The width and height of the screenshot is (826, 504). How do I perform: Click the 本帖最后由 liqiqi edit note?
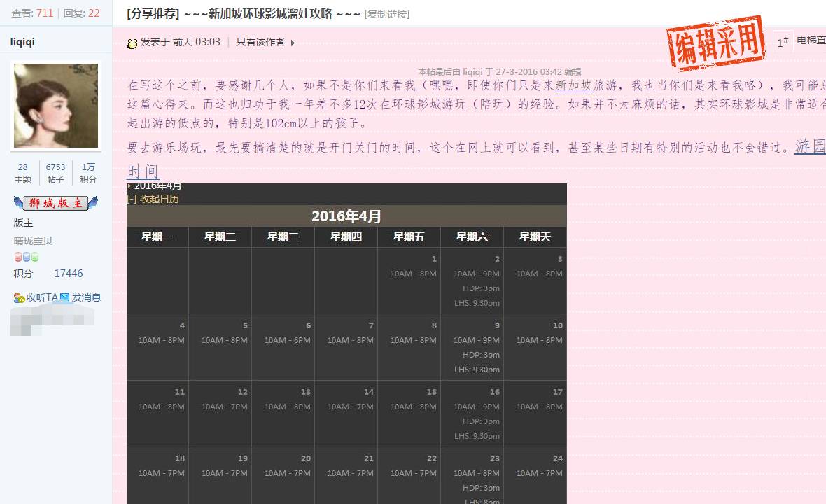point(500,71)
